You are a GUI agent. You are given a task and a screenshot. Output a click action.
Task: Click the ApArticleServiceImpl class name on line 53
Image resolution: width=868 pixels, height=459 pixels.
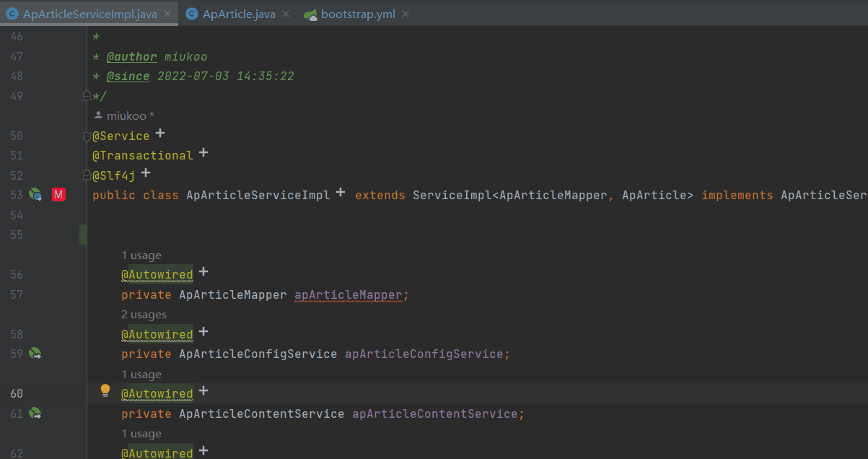(258, 195)
